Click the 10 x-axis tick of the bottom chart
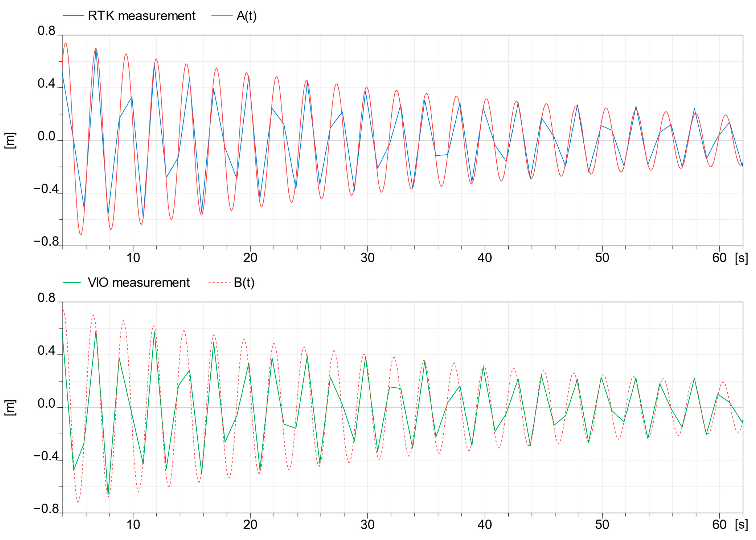This screenshot has height=540, width=756. tap(133, 525)
